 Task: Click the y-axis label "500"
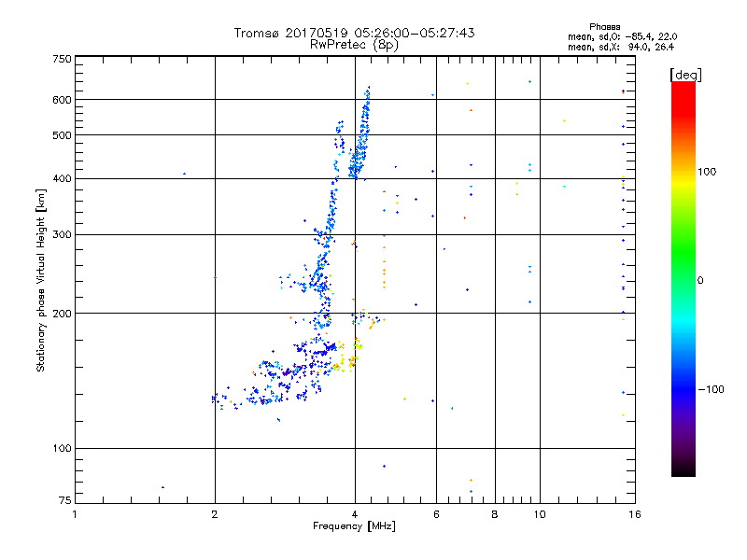[x=62, y=135]
